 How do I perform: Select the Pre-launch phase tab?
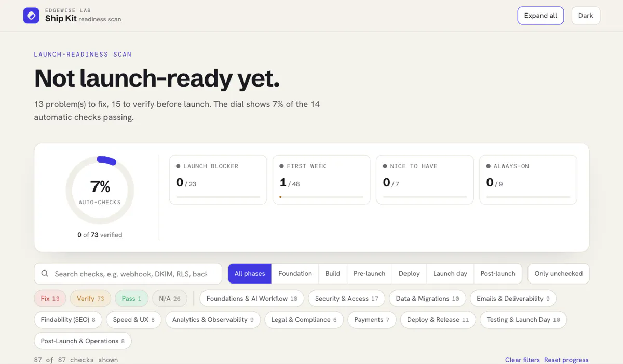pyautogui.click(x=370, y=274)
